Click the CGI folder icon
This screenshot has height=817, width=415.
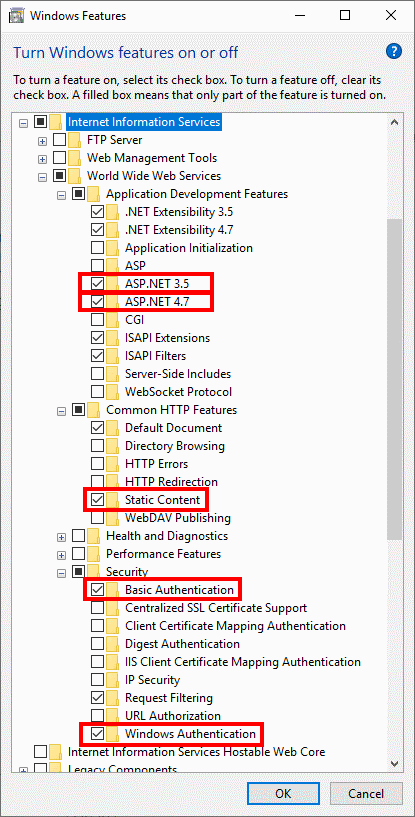(113, 320)
